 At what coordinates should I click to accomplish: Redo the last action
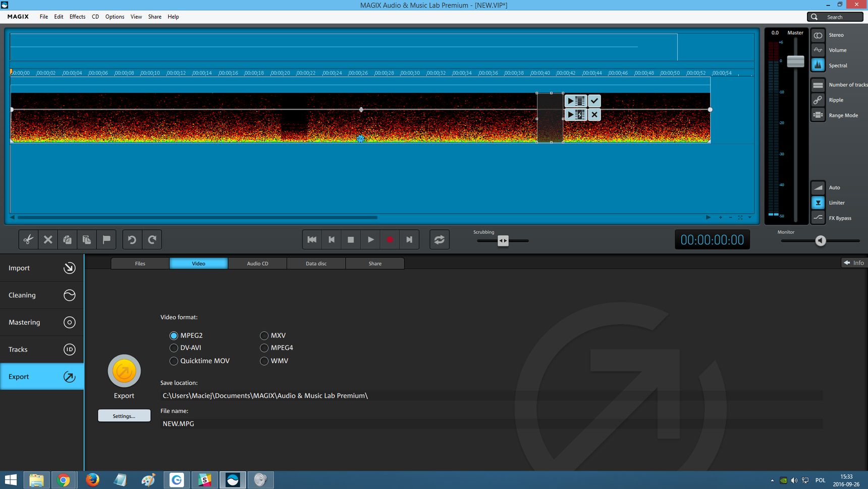pos(152,239)
